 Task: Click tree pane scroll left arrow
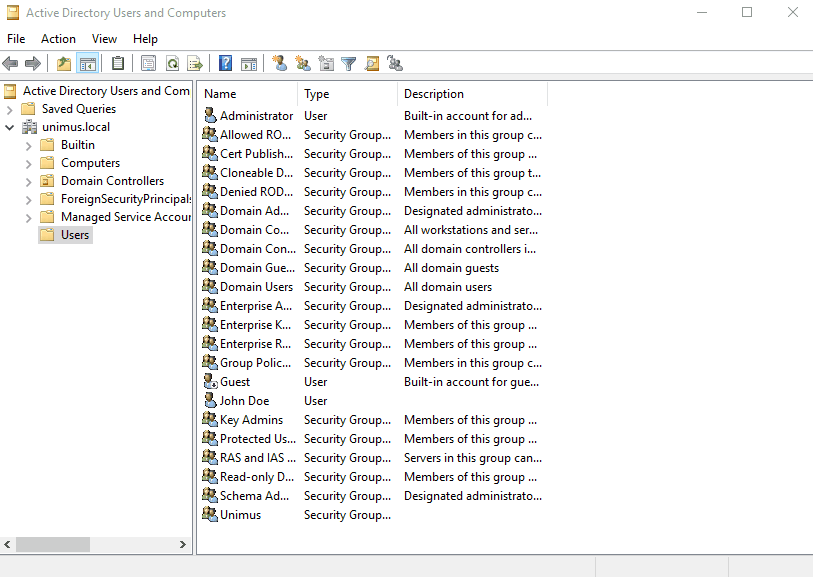7,544
